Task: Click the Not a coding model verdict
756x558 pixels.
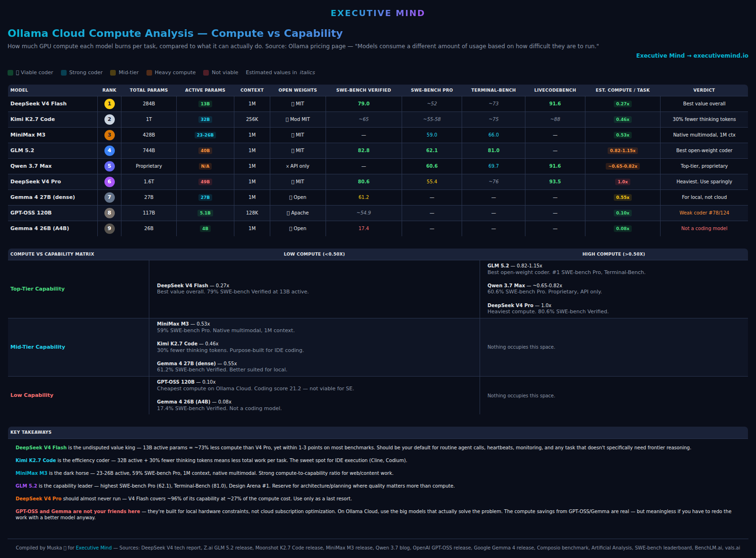Action: 704,229
